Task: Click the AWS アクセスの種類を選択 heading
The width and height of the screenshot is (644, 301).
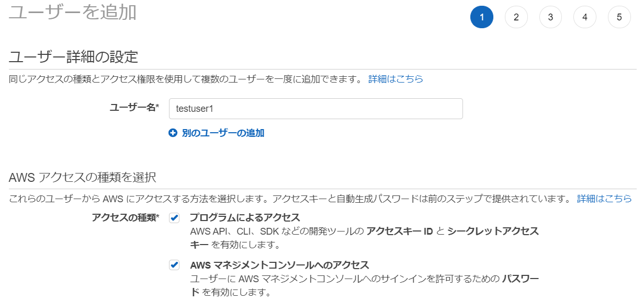Action: tap(82, 177)
